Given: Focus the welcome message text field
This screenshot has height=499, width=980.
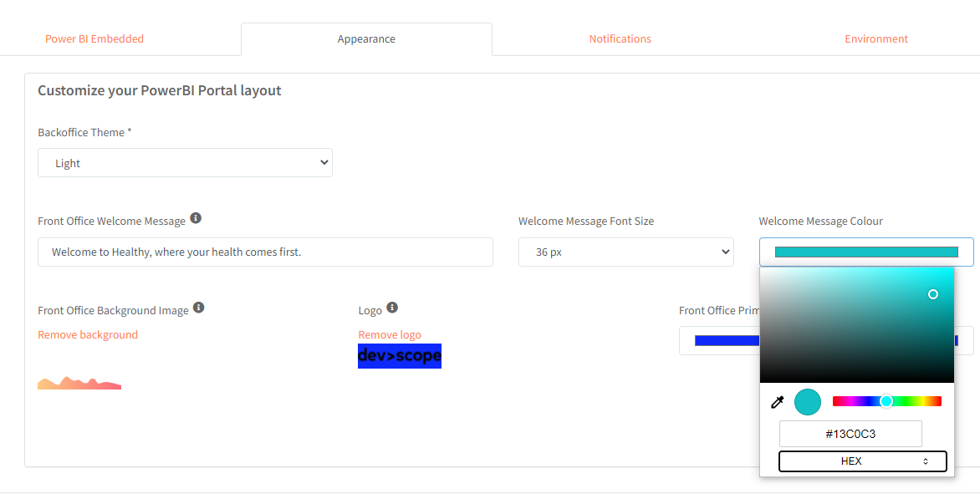Looking at the screenshot, I should tap(265, 252).
